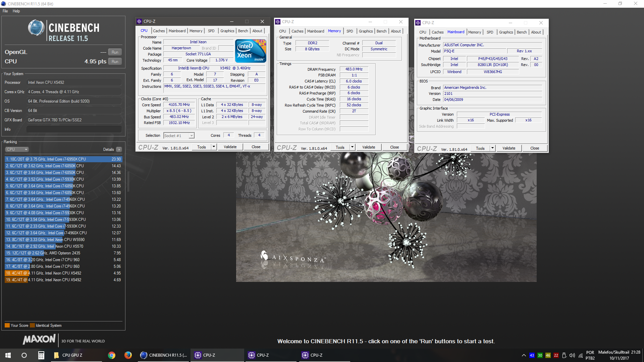Show hidden system tray icons
This screenshot has width=644, height=362.
pos(524,355)
